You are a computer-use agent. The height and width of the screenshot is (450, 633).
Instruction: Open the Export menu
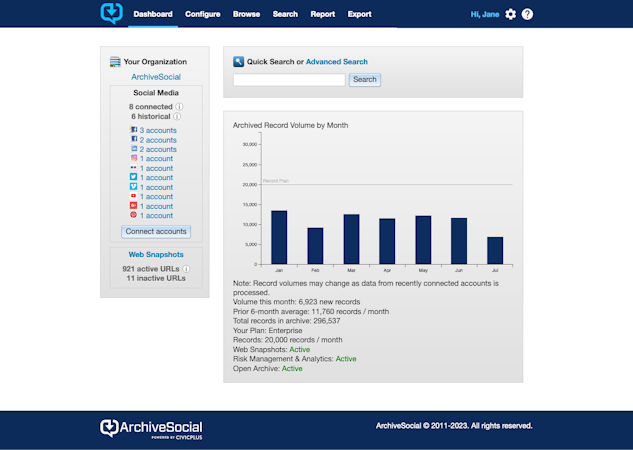click(359, 14)
